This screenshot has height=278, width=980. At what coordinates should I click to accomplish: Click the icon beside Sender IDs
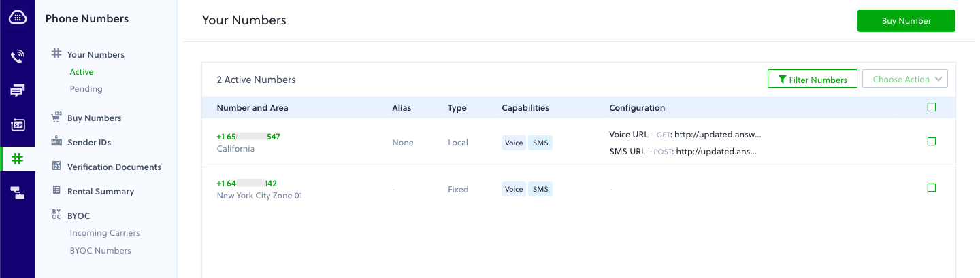pos(56,142)
